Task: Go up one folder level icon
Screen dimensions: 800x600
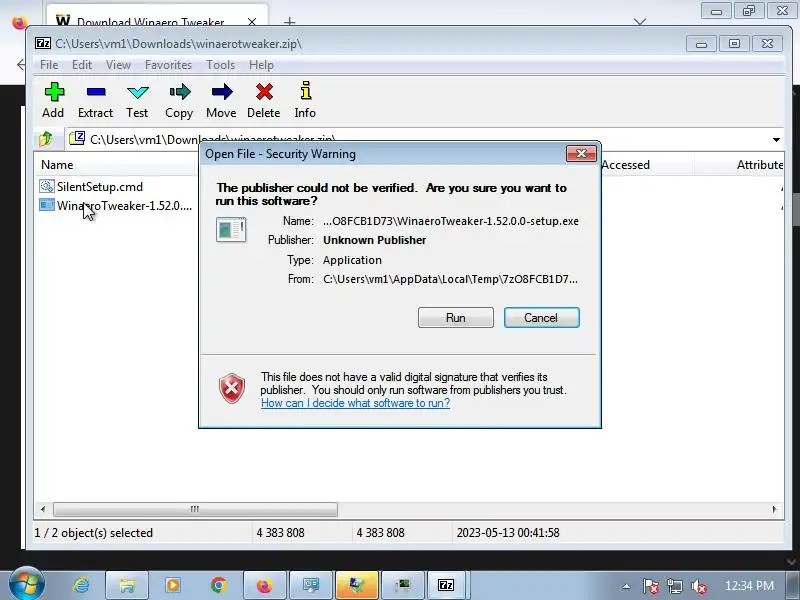Action: 46,138
